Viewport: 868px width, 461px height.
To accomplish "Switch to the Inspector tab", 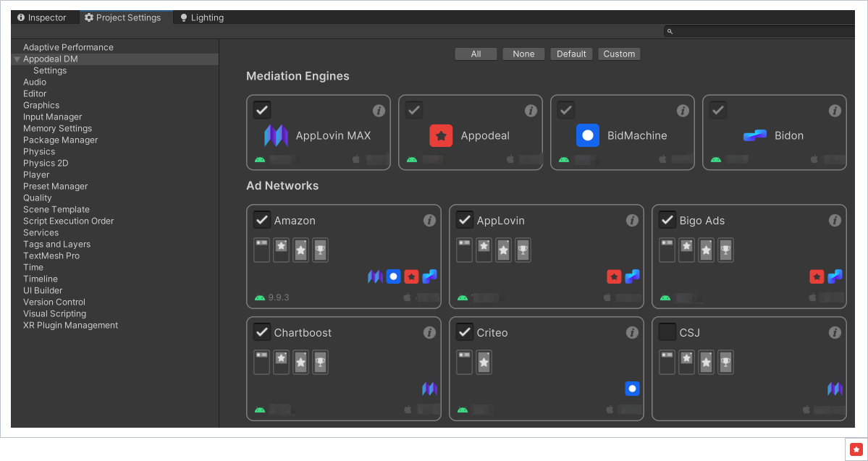I will coord(42,17).
